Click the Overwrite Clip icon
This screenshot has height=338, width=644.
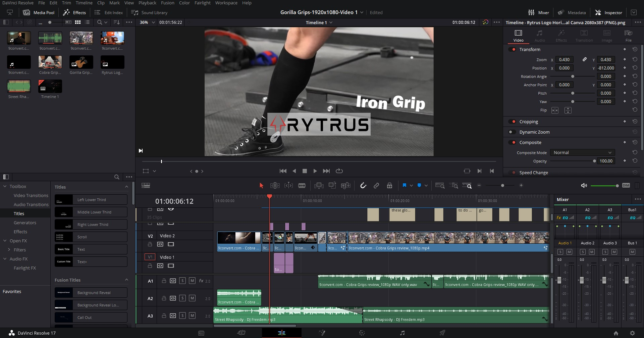pos(332,185)
